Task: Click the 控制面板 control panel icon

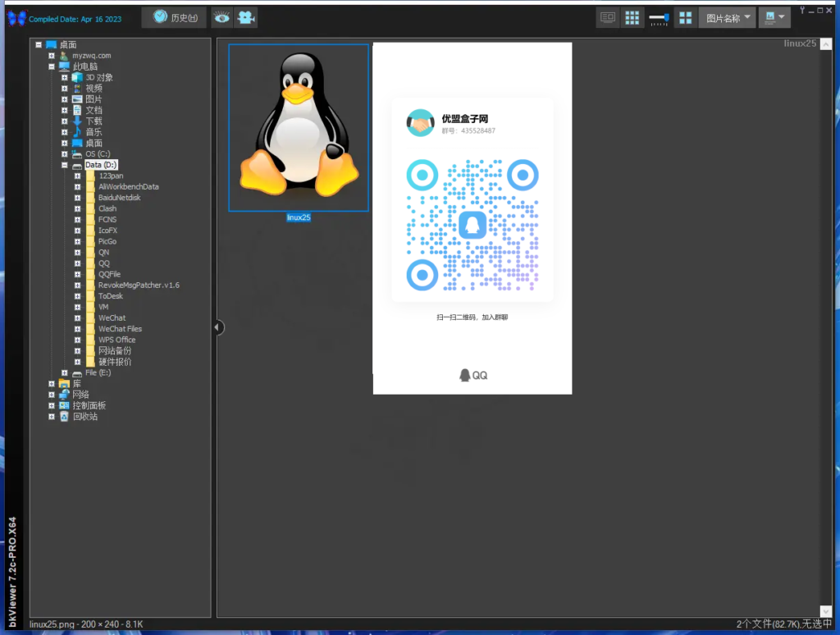Action: [64, 405]
